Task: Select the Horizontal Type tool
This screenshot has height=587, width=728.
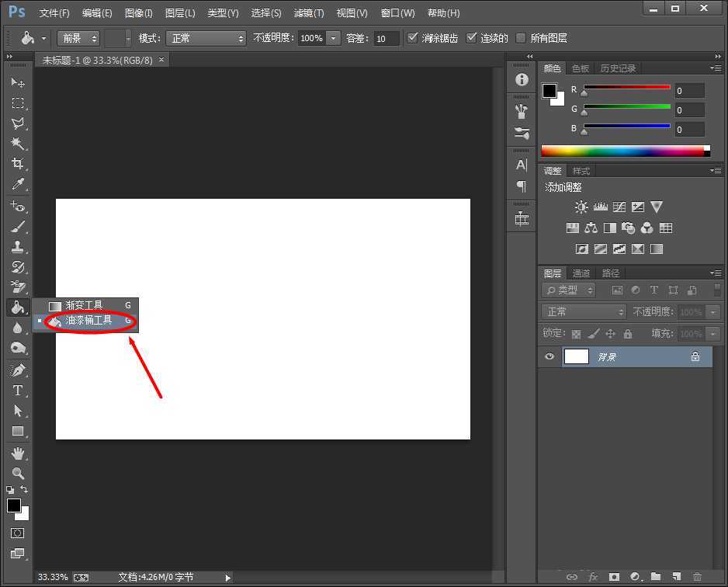Action: coord(19,390)
